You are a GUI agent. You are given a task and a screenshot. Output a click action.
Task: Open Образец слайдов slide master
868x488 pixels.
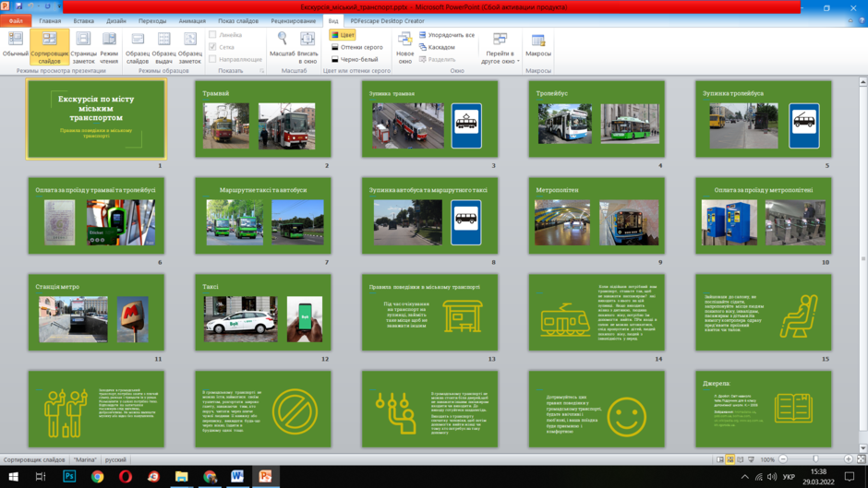point(138,47)
